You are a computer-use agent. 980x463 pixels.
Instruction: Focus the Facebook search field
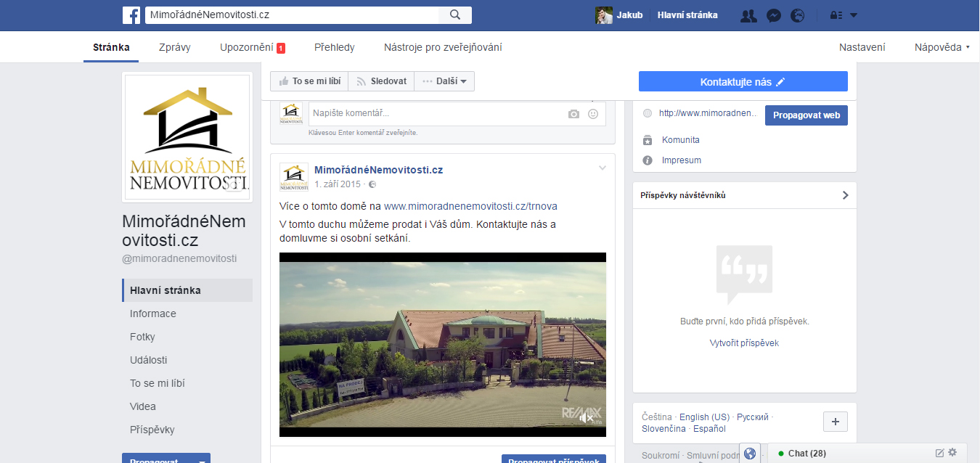pos(292,15)
